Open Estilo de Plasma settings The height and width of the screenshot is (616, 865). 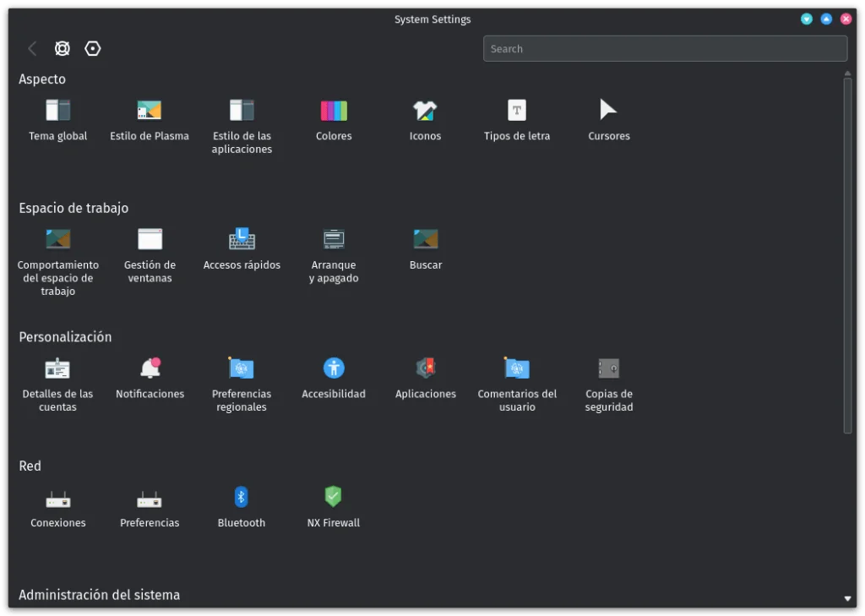pos(150,120)
